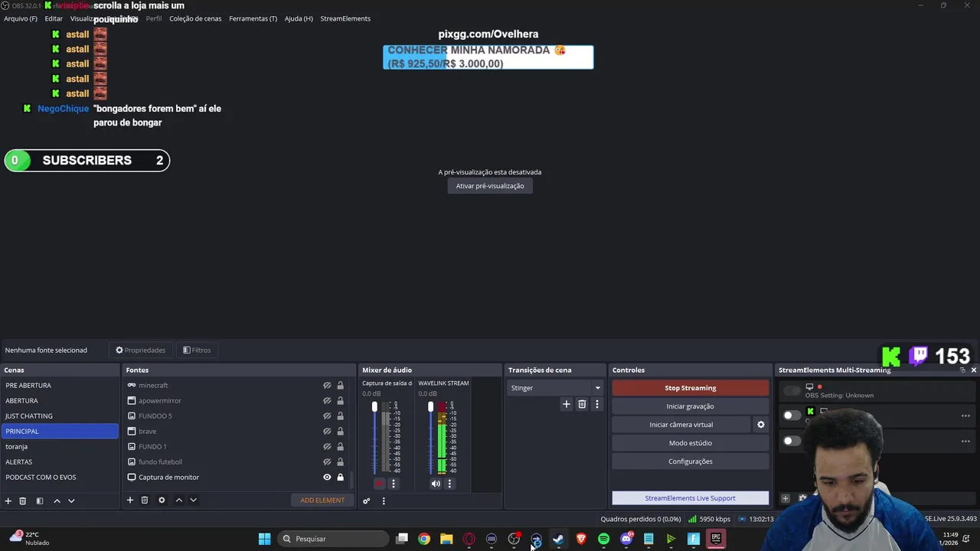Open scene filters icon in Cenas toolbar
The height and width of the screenshot is (551, 980).
[40, 500]
